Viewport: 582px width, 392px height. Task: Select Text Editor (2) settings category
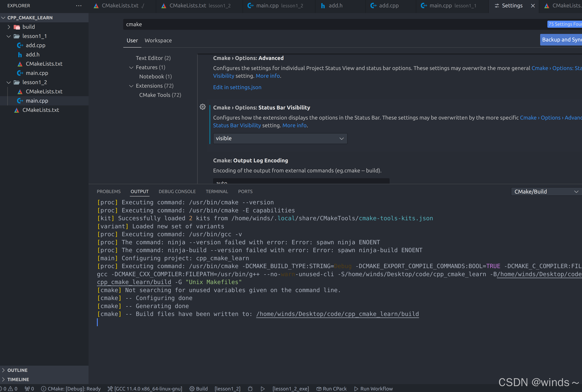[153, 58]
